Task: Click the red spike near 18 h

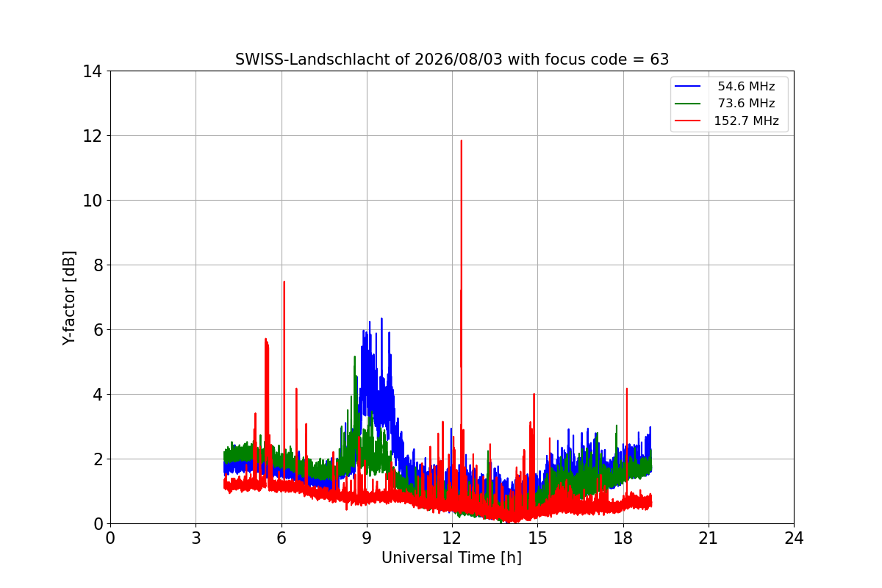Action: pos(626,390)
